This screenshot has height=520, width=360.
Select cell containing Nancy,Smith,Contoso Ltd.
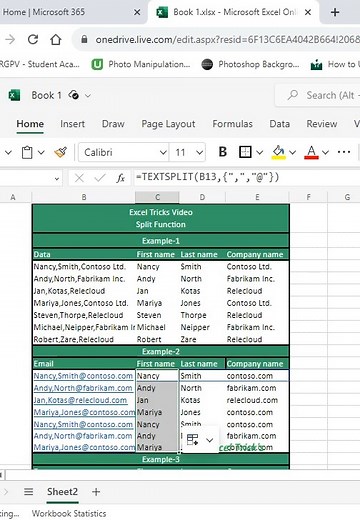point(84,267)
